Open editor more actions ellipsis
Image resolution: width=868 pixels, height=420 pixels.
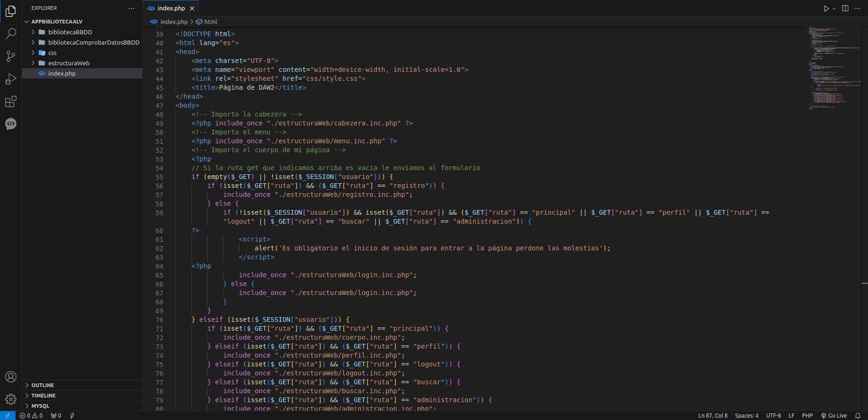857,8
